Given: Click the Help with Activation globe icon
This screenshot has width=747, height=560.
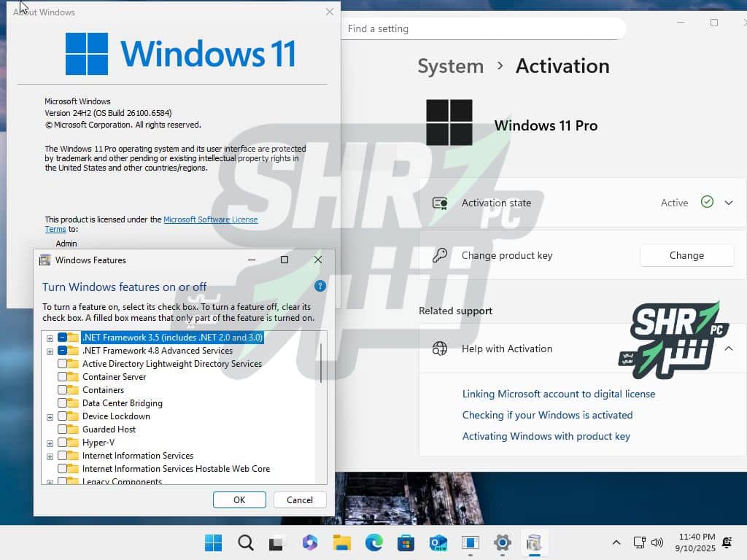Looking at the screenshot, I should [440, 349].
